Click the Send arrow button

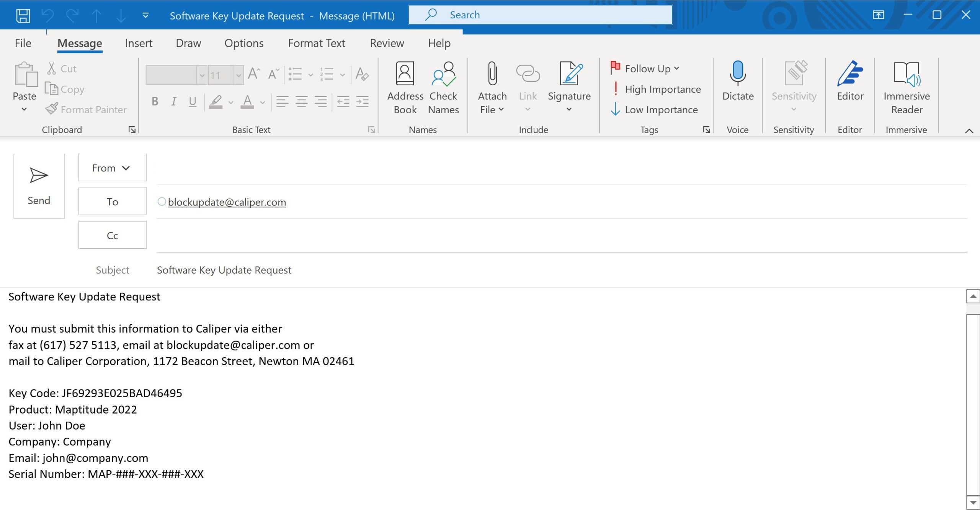tap(39, 186)
